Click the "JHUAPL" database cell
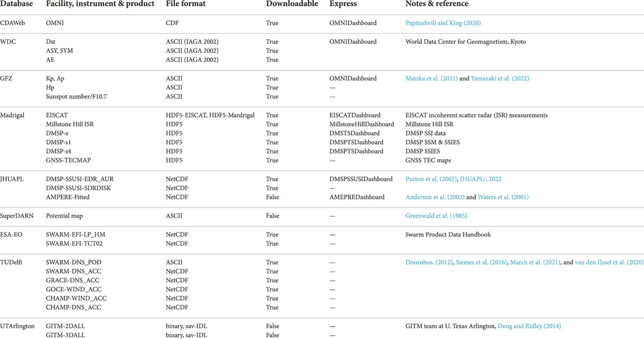The image size is (644, 339). click(11, 179)
